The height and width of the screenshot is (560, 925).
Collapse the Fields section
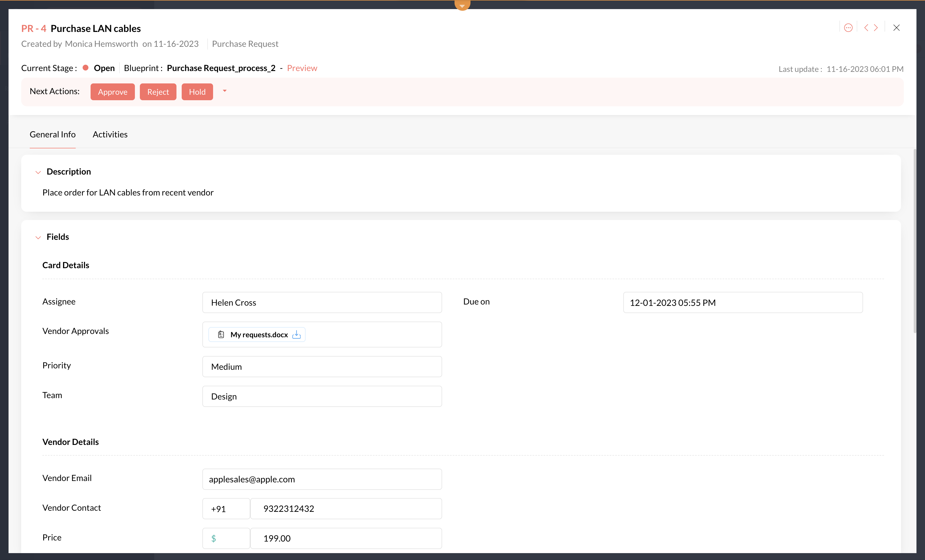[38, 237]
